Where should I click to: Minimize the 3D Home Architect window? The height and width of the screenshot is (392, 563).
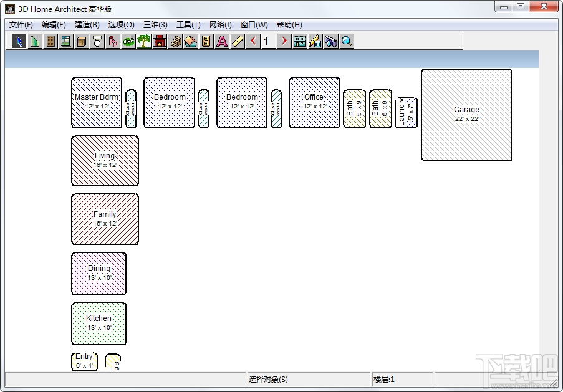pos(503,7)
